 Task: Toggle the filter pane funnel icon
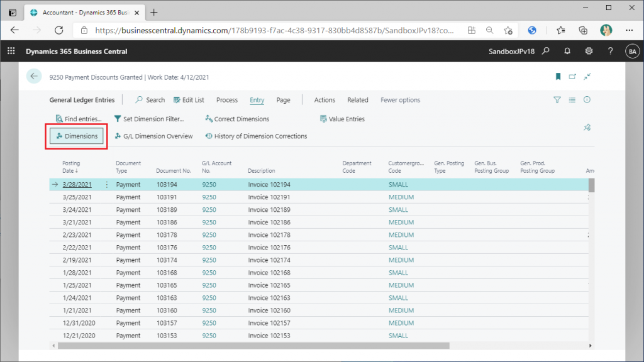557,100
